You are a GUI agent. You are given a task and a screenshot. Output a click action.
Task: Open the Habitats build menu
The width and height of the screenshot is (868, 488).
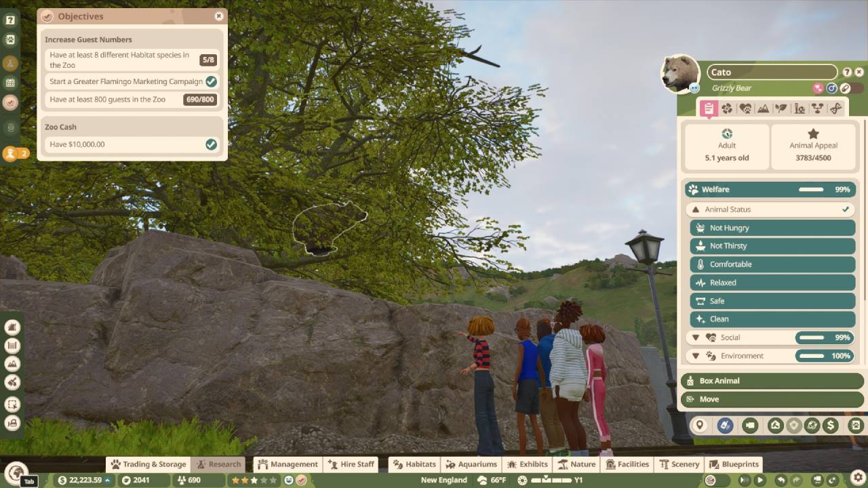(414, 464)
